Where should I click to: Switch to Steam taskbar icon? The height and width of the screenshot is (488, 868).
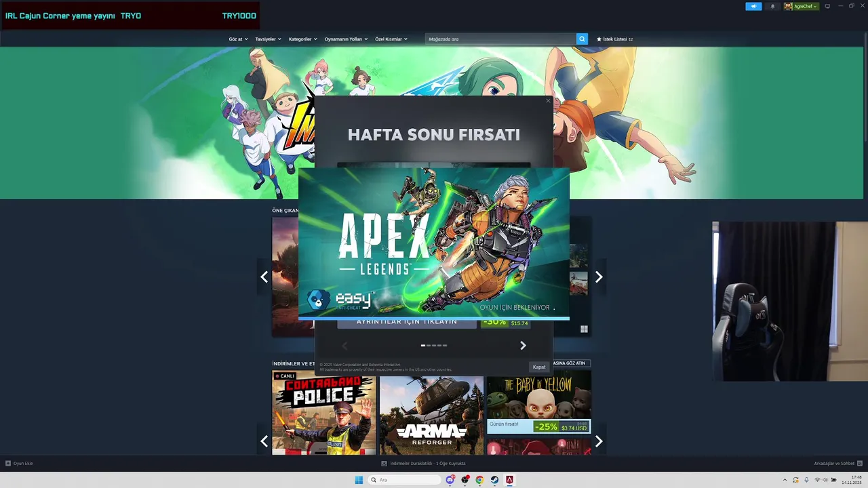(x=494, y=480)
